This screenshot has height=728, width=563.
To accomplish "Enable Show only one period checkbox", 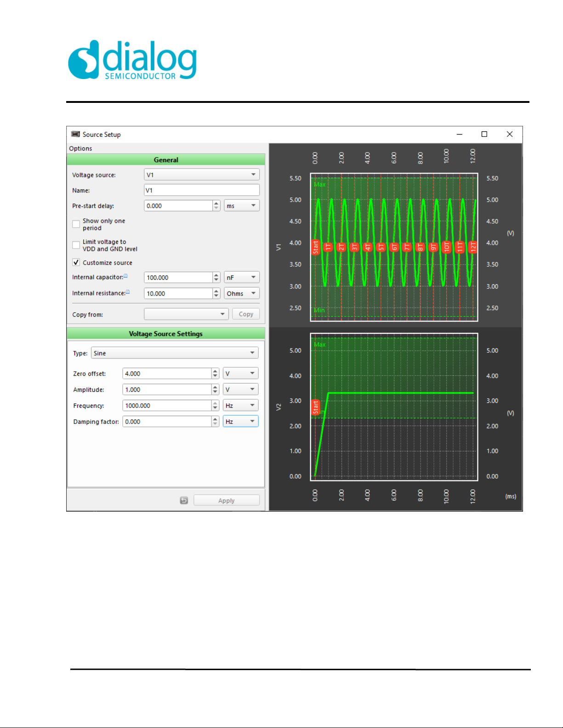I will 76,224.
